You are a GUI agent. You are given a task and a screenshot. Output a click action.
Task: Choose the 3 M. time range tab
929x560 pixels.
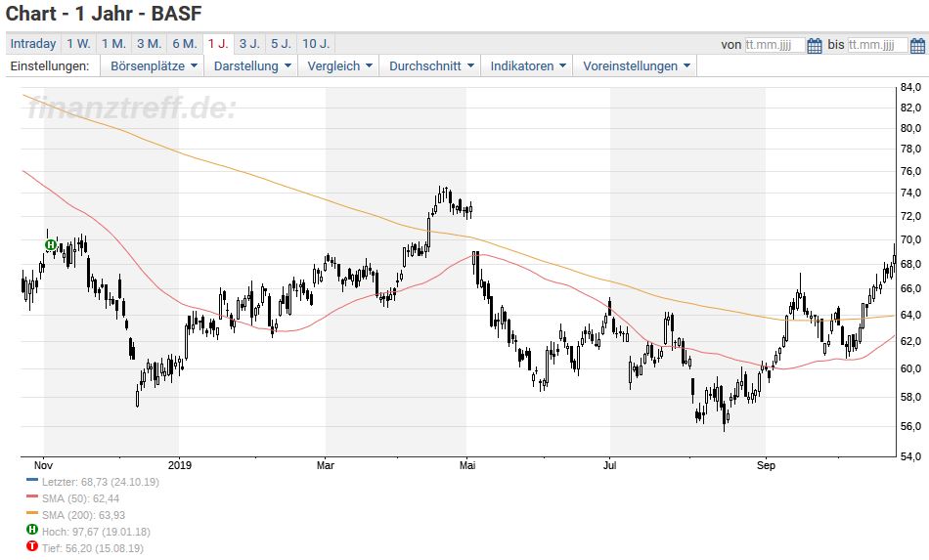149,44
